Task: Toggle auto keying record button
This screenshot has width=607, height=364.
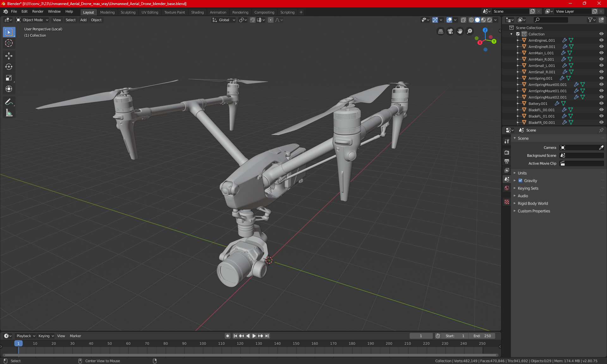Action: point(227,336)
